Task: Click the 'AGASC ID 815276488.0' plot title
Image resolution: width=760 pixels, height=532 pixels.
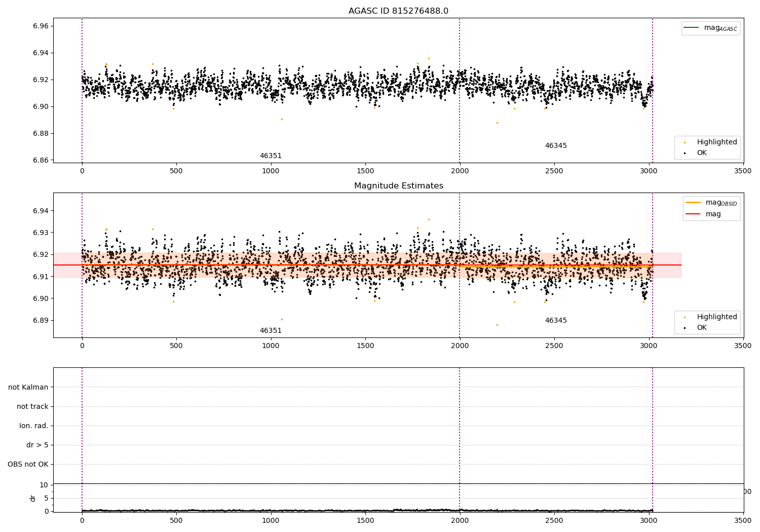Action: [398, 11]
